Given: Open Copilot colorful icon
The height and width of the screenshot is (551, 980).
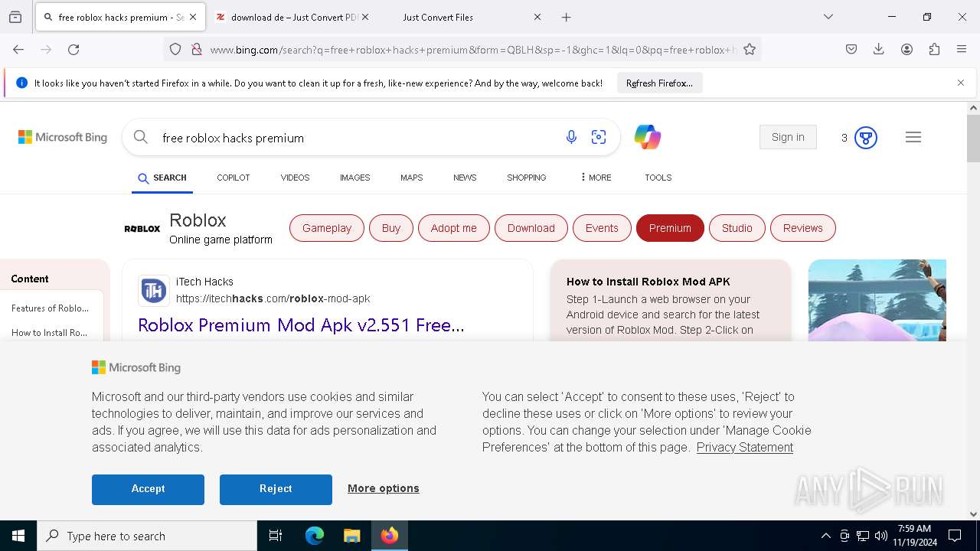Looking at the screenshot, I should 648,137.
